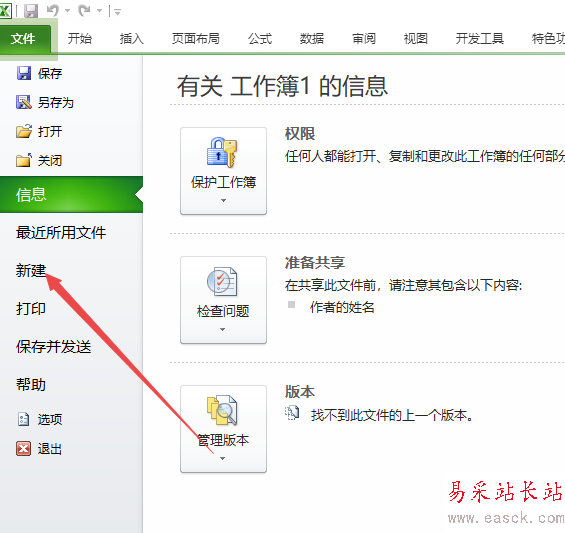This screenshot has height=533, width=565.
Task: Click the 权限 section heading
Action: 300,134
